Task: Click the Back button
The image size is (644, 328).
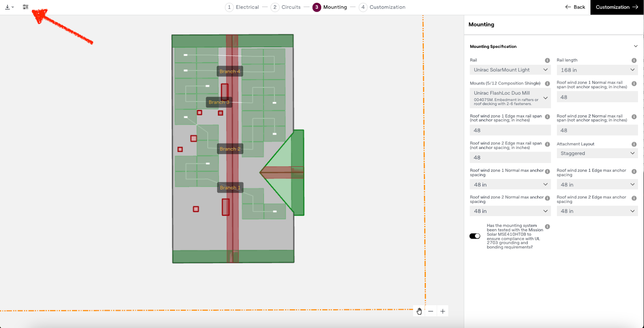Action: tap(575, 7)
